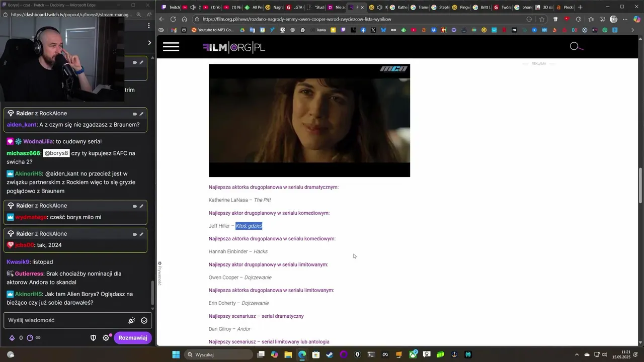644x362 pixels.
Task: Click the text 'Erin Doherty – Dojrzewanie'
Action: 238,303
